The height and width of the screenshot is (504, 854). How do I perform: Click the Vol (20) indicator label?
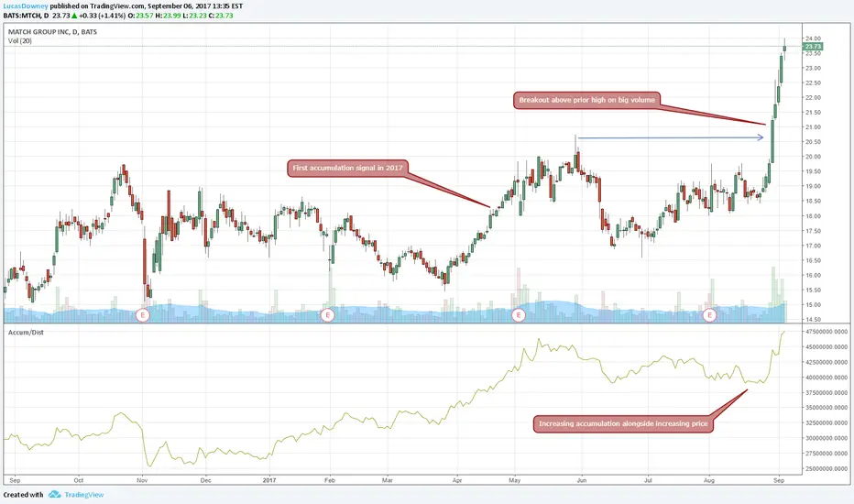tap(19, 41)
